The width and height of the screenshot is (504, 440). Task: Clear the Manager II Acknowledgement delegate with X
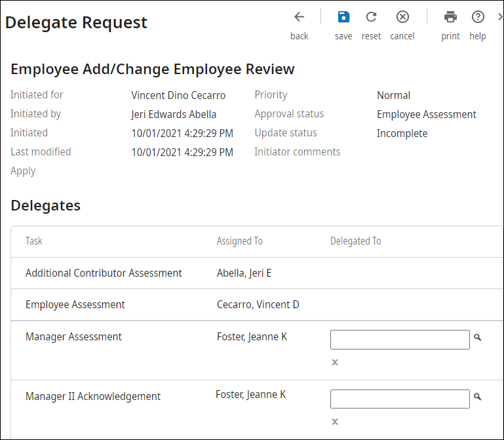(335, 422)
